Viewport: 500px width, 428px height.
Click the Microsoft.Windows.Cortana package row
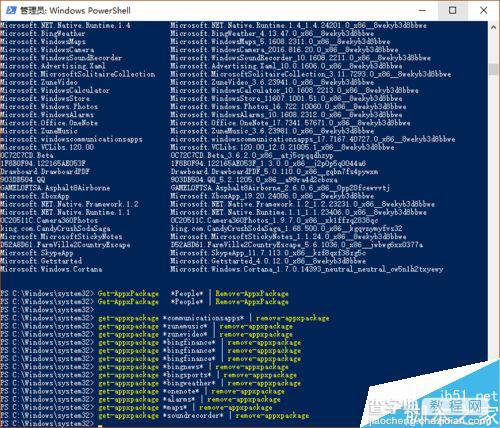(x=222, y=269)
